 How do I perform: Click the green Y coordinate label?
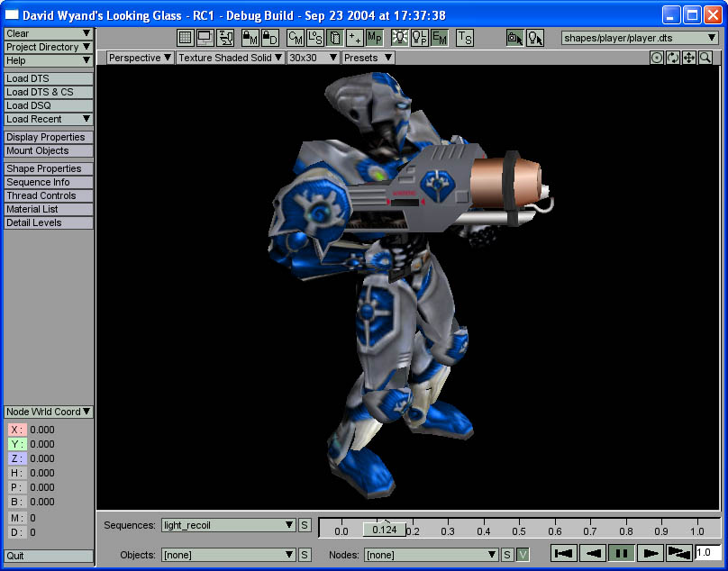17,444
